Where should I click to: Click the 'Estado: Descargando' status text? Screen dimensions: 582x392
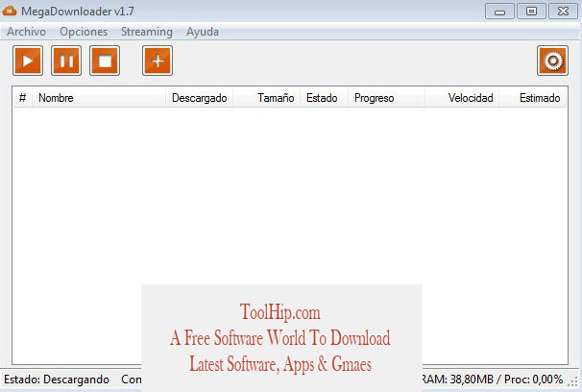pos(57,380)
